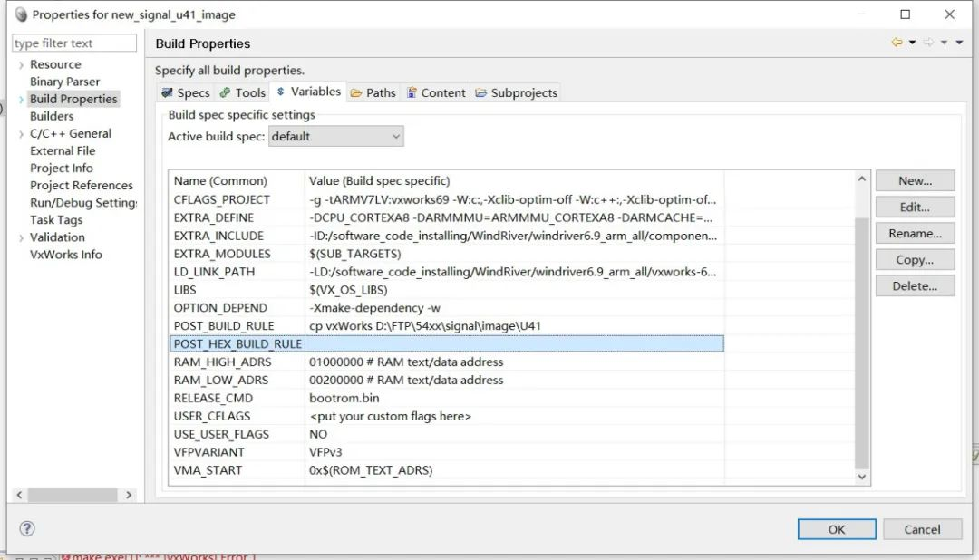Click in the type filter text field
The image size is (979, 560).
74,43
